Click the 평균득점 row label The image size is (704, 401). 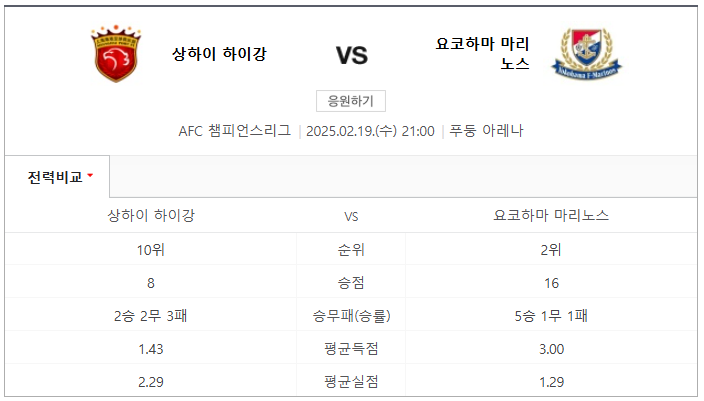click(351, 349)
